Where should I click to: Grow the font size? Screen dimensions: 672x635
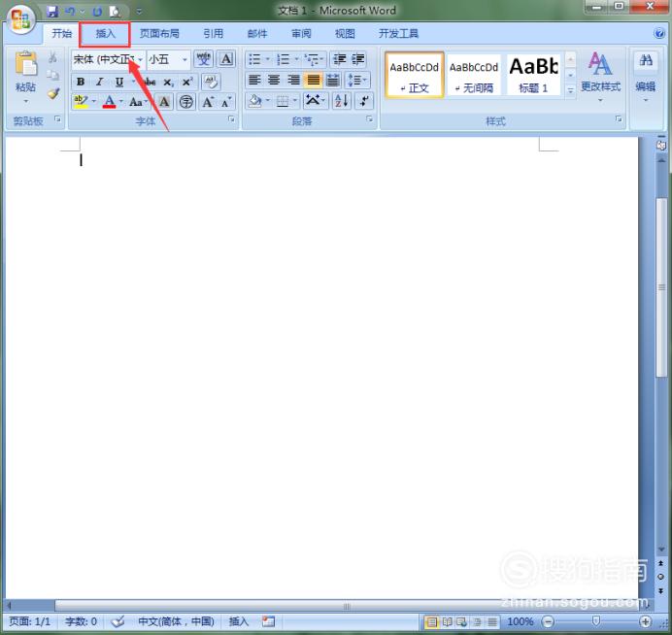click(x=208, y=102)
